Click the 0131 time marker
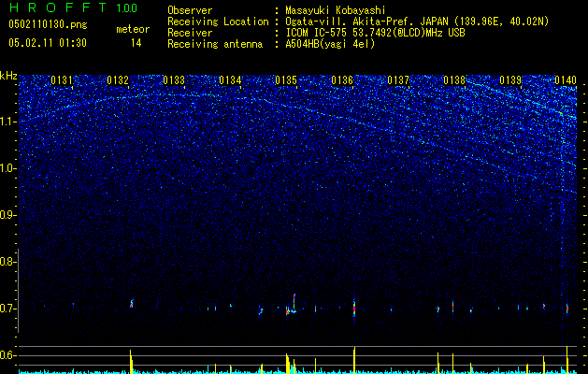Image resolution: width=588 pixels, height=374 pixels. (62, 80)
